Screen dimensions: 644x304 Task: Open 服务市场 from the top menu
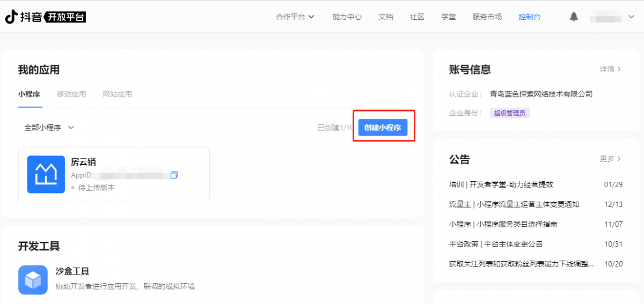pyautogui.click(x=487, y=17)
